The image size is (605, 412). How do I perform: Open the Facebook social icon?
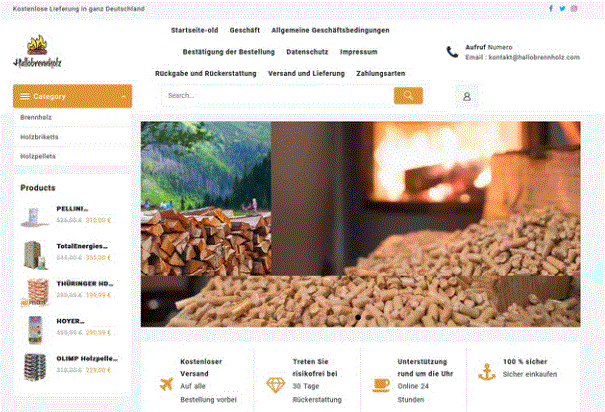click(x=551, y=8)
